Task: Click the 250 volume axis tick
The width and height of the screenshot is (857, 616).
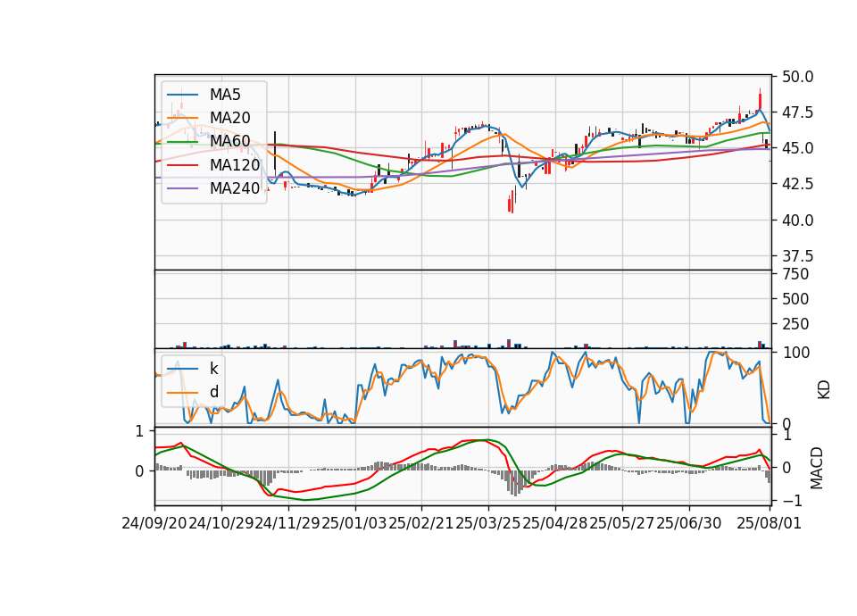Action: point(795,324)
